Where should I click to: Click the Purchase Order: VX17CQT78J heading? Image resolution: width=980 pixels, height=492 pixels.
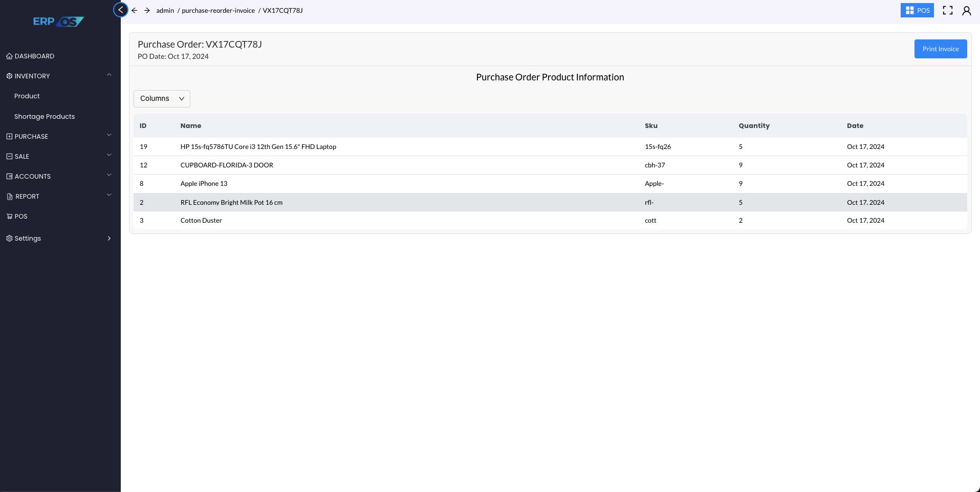(200, 45)
